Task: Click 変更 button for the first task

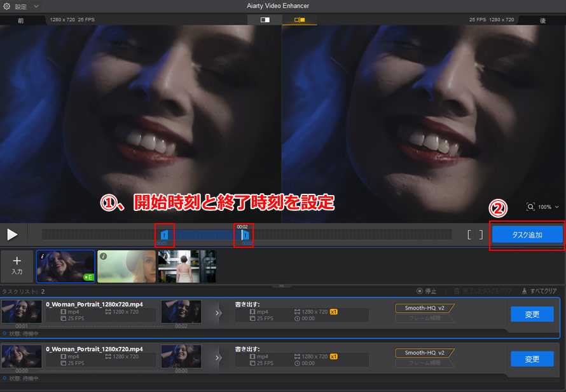Action: point(532,314)
